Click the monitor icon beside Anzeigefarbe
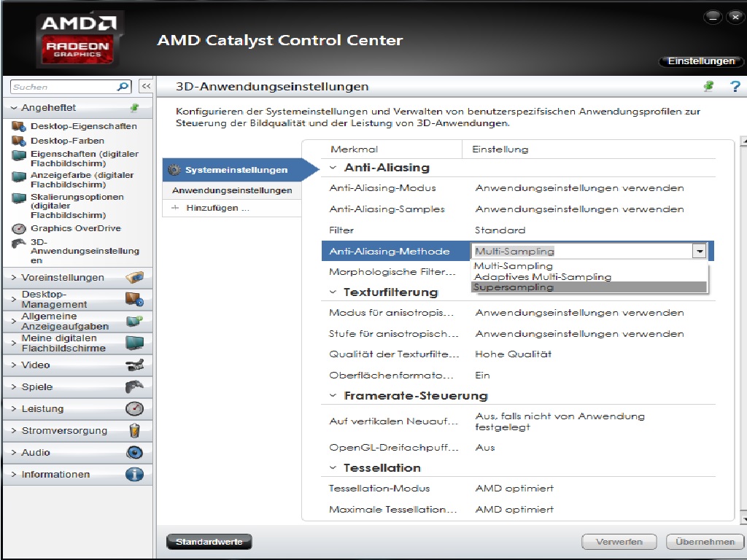The image size is (747, 560). 18,176
